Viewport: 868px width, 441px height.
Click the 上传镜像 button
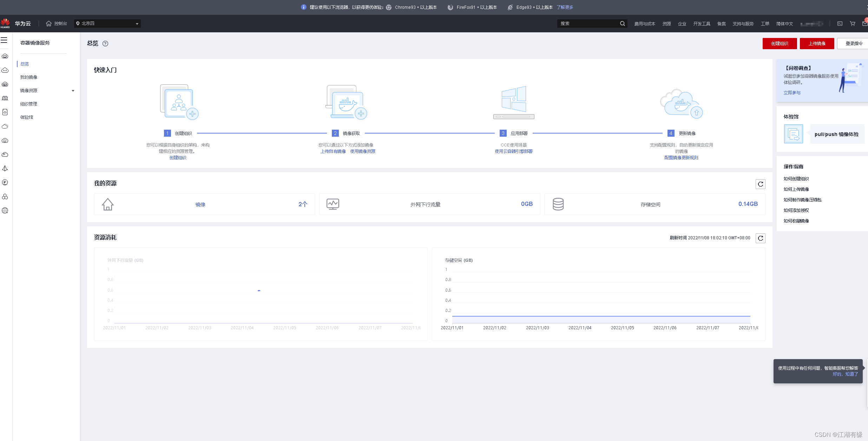(817, 44)
